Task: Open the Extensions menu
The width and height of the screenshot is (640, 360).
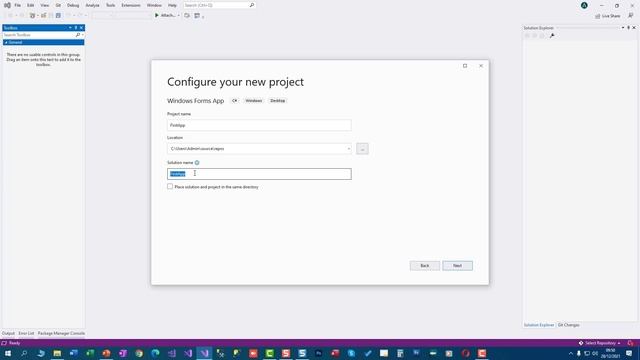Action: tap(131, 5)
